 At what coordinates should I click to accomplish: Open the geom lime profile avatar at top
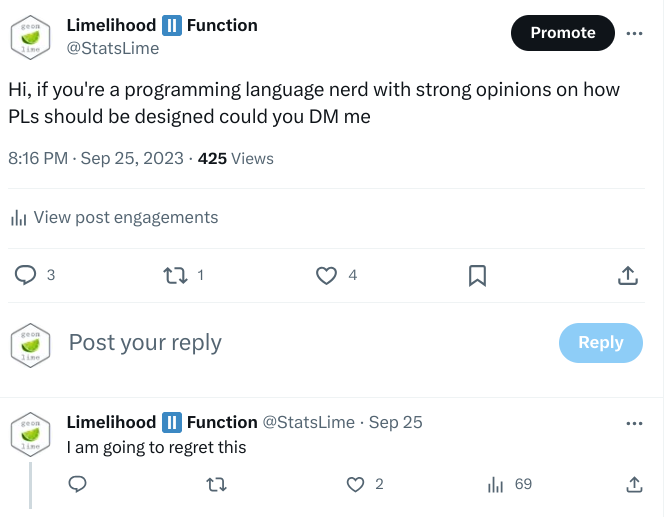[x=30, y=37]
